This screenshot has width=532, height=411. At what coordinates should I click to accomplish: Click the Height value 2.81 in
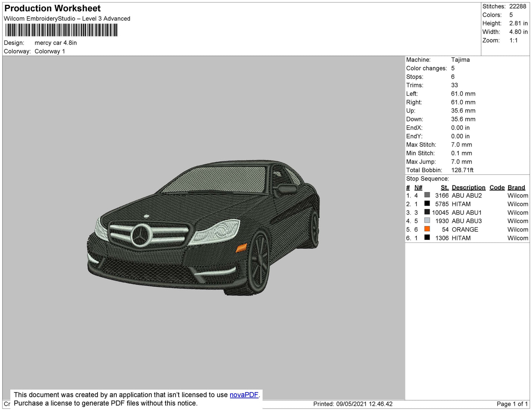click(518, 23)
